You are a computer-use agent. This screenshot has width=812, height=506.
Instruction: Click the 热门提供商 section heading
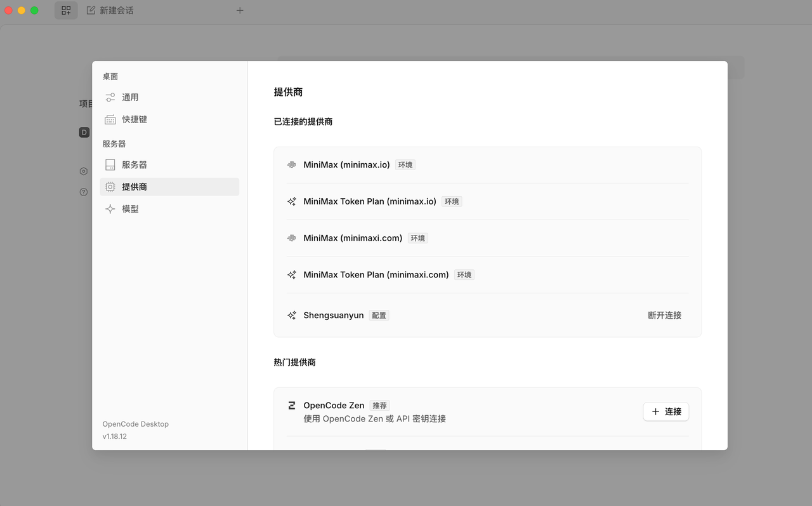[295, 362]
